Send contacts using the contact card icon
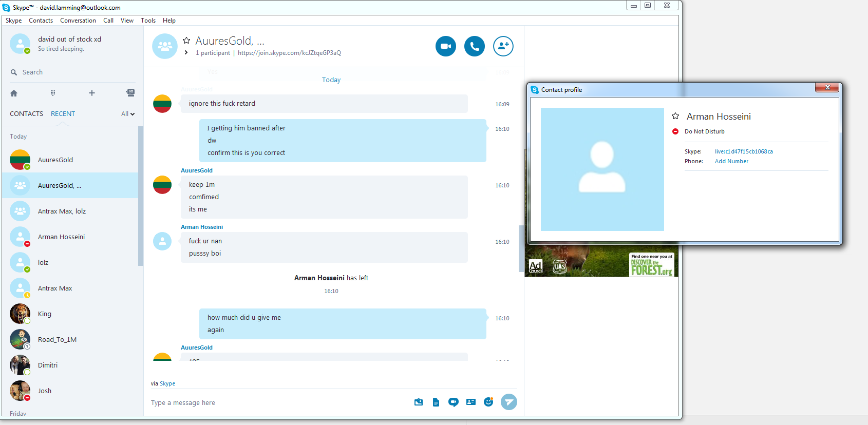868x425 pixels. [x=471, y=402]
